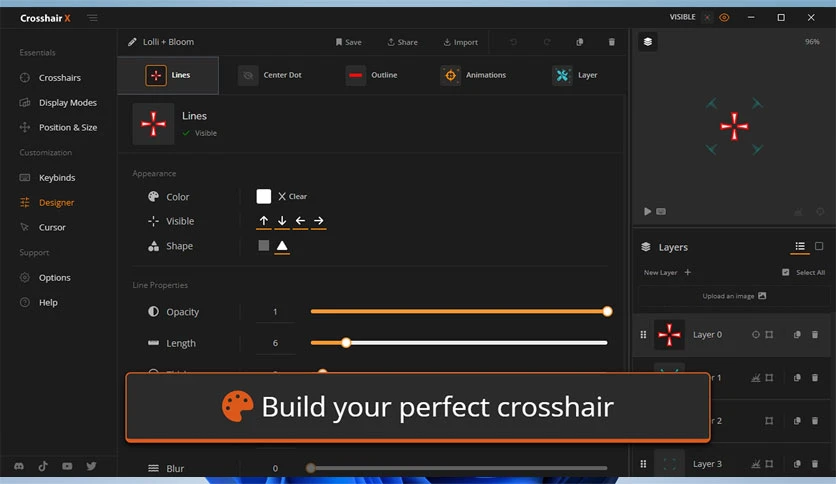The height and width of the screenshot is (484, 836).
Task: Play the crosshair preview animation
Action: [x=647, y=212]
